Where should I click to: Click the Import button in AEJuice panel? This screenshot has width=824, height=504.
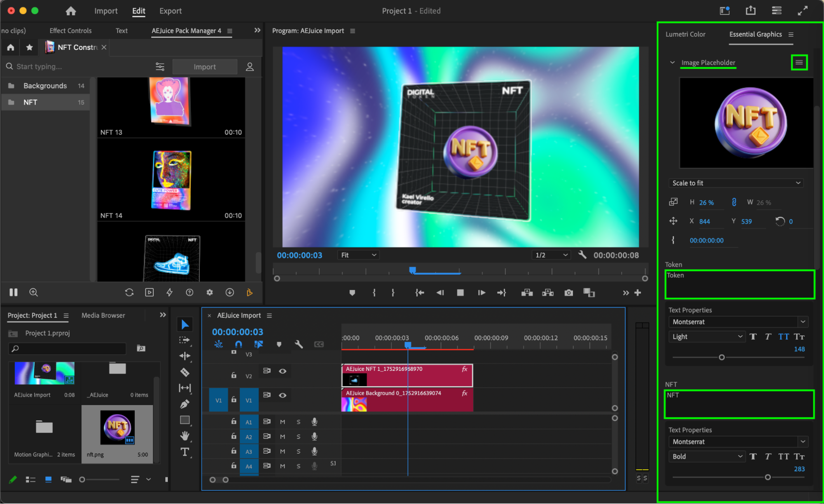pos(204,67)
